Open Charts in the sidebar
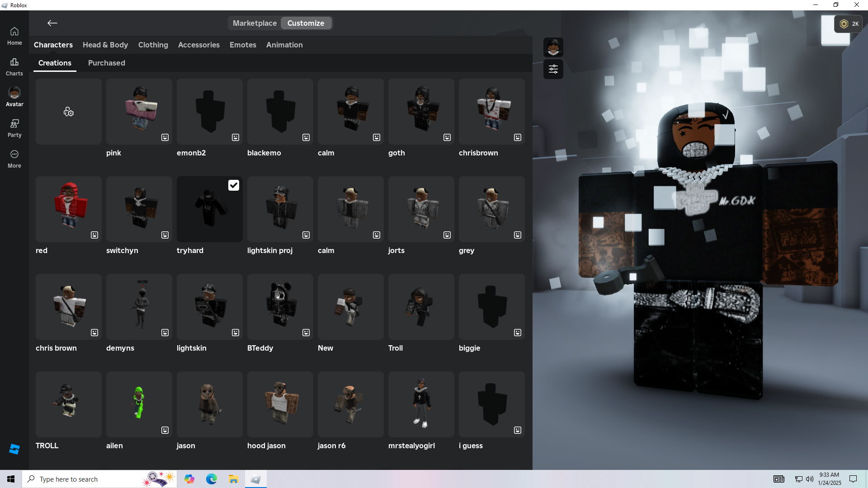 [14, 67]
